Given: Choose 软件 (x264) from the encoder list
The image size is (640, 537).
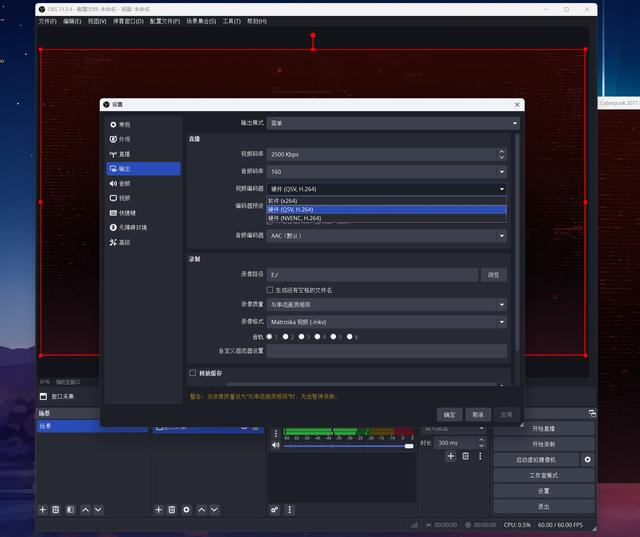Looking at the screenshot, I should point(387,201).
